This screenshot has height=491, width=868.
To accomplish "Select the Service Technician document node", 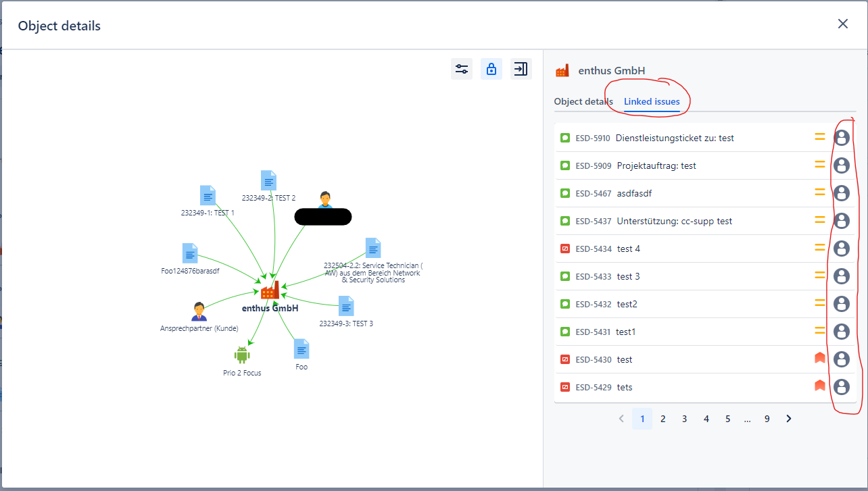I will click(x=373, y=248).
